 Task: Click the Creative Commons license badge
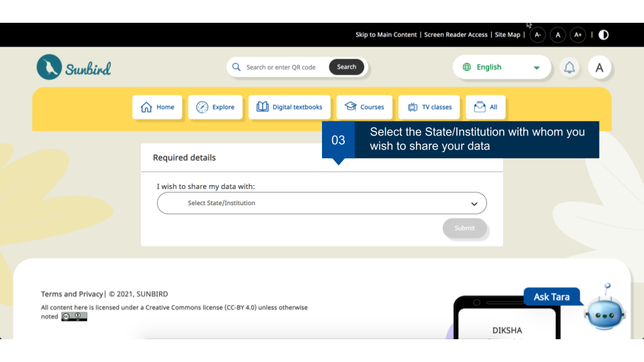point(74,316)
